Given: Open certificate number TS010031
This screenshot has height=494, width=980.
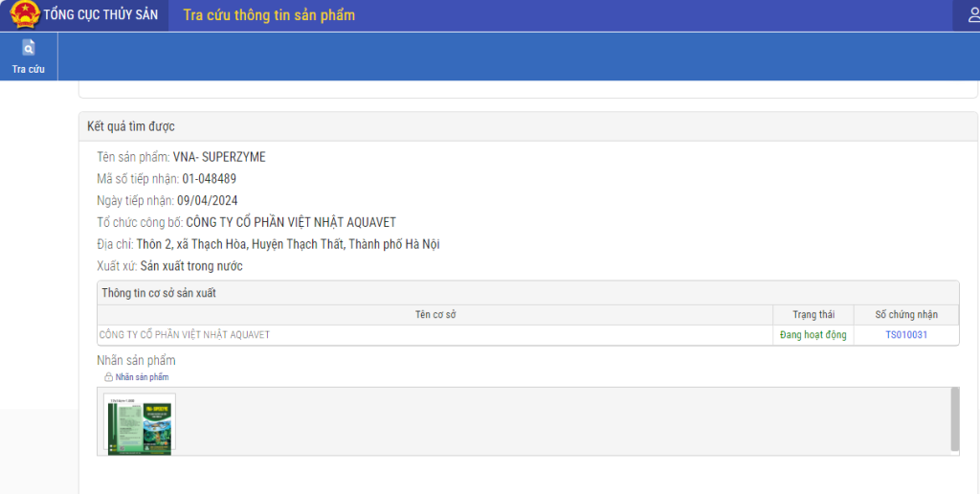Looking at the screenshot, I should point(906,335).
